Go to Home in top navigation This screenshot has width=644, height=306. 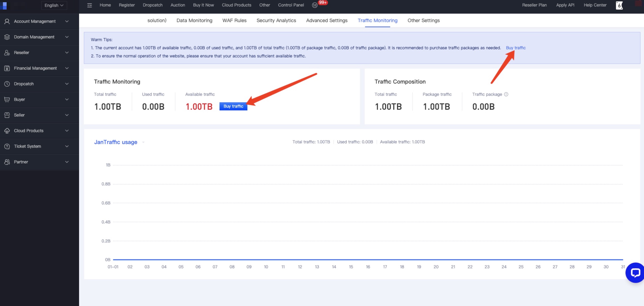point(105,5)
